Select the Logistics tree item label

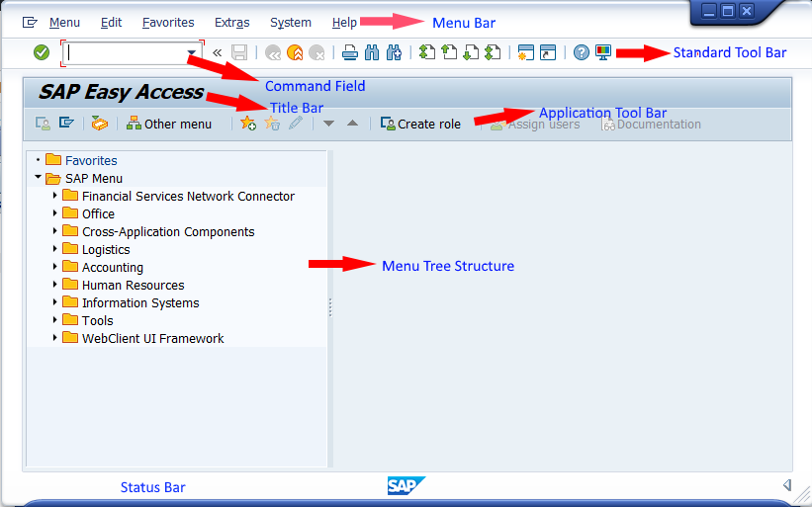(x=106, y=249)
